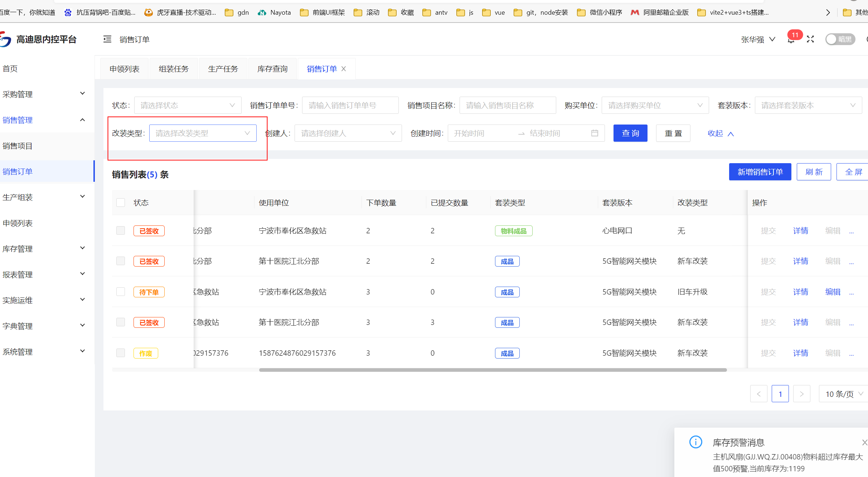Check the 作废 row checkbox
The width and height of the screenshot is (868, 477).
click(x=121, y=353)
